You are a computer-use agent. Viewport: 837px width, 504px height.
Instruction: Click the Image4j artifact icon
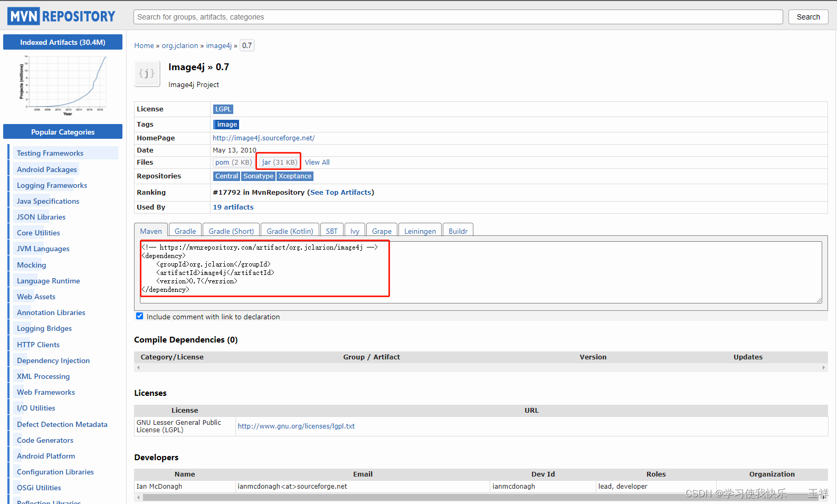(147, 73)
